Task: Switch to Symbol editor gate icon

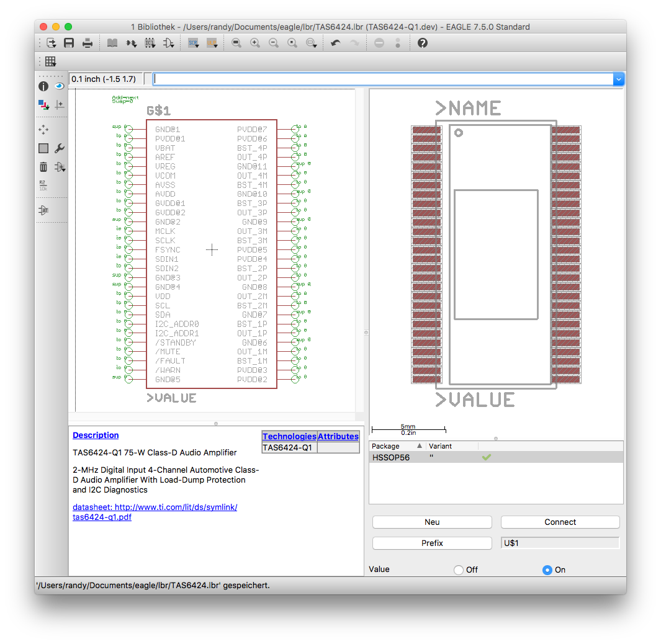Action: pos(169,43)
